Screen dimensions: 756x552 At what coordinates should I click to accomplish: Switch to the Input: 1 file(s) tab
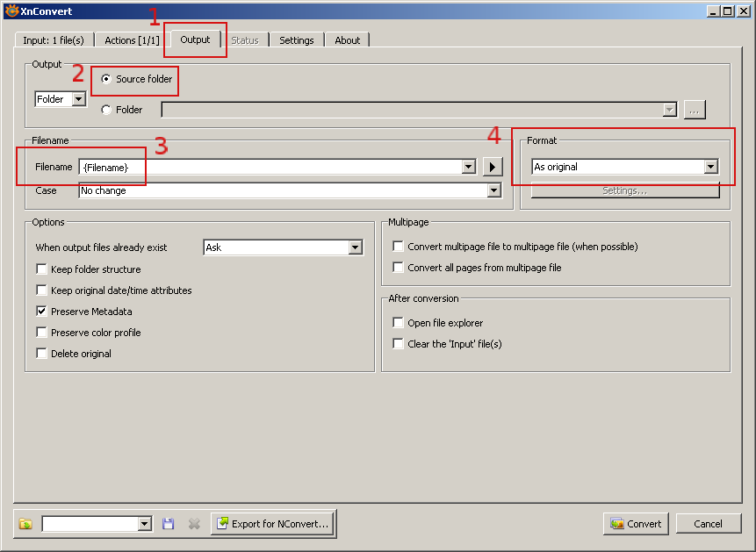[x=54, y=40]
